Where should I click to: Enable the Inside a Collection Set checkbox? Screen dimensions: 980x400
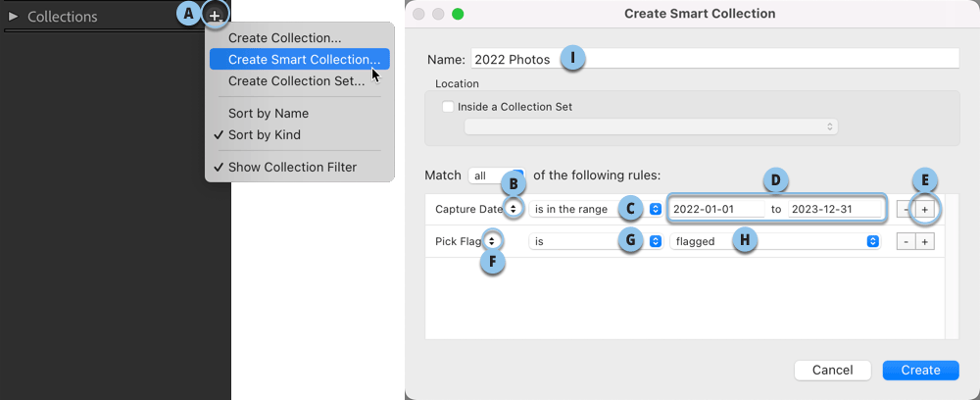tap(448, 107)
